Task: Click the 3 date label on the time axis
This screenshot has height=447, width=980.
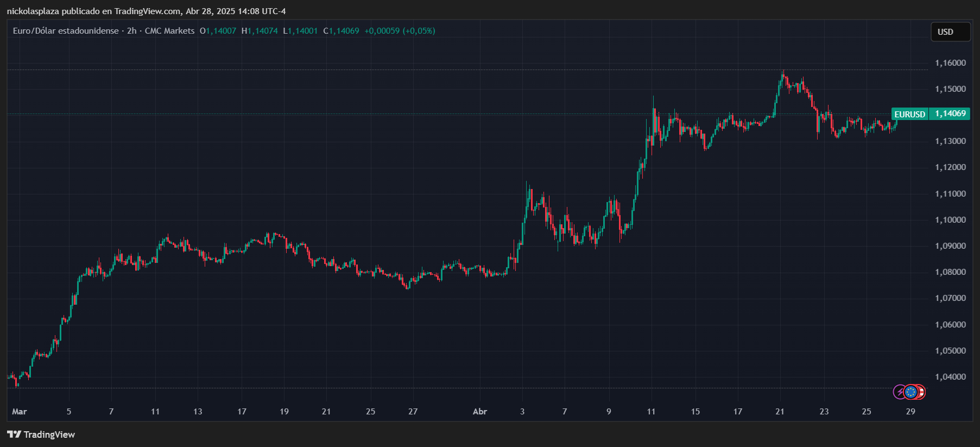Action: click(x=522, y=412)
